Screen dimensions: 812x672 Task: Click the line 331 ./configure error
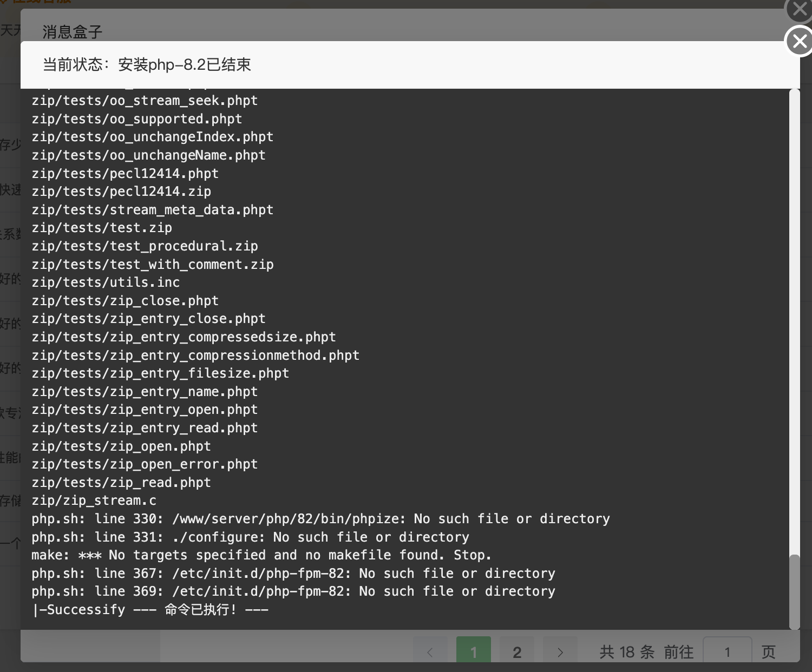tap(250, 537)
